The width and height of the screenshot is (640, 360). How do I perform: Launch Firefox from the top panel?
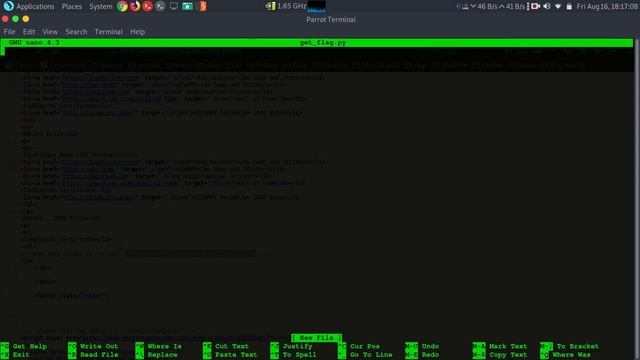click(135, 6)
